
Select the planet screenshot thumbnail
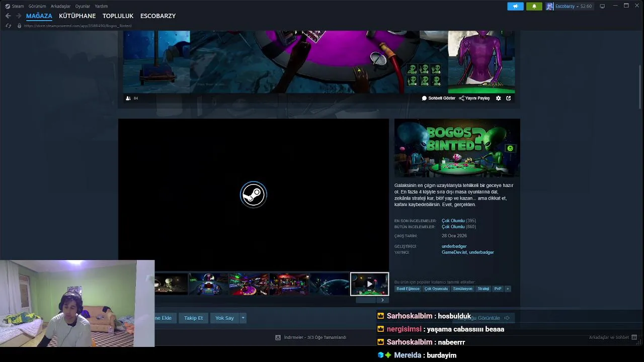(330, 284)
